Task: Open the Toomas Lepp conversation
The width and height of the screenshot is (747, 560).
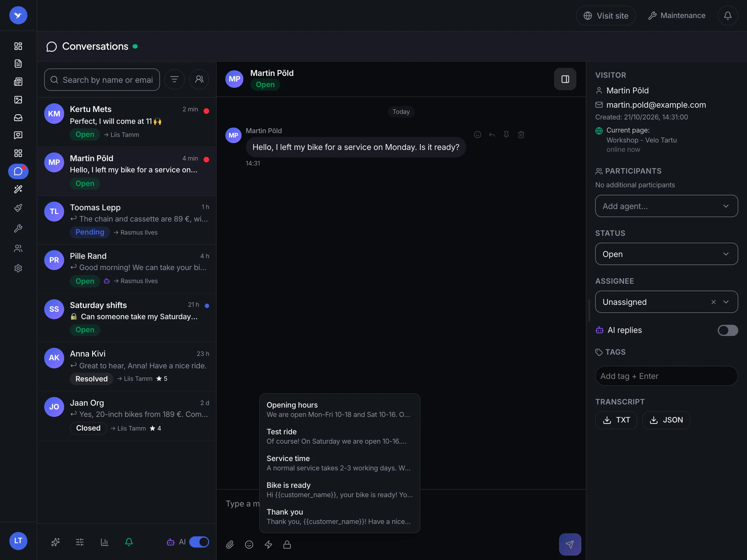Action: click(127, 220)
